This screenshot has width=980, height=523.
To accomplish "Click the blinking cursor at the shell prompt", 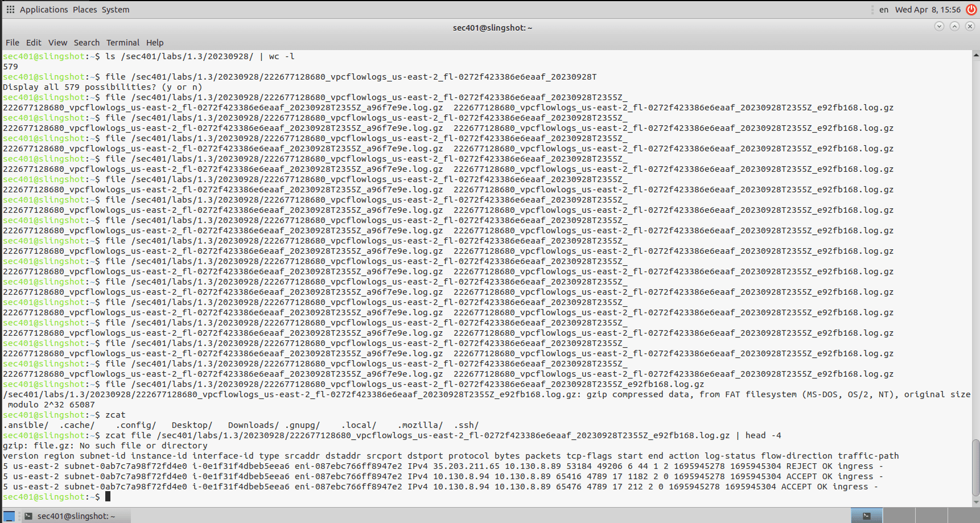I will [x=107, y=497].
